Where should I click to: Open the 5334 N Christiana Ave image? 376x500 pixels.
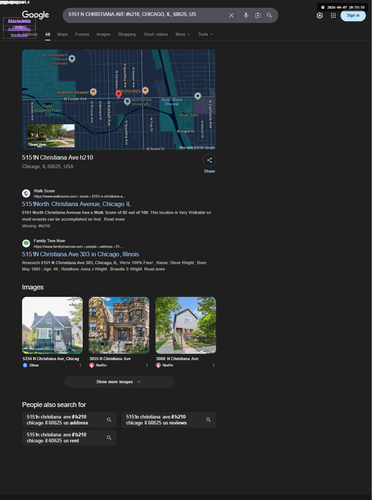pos(52,325)
